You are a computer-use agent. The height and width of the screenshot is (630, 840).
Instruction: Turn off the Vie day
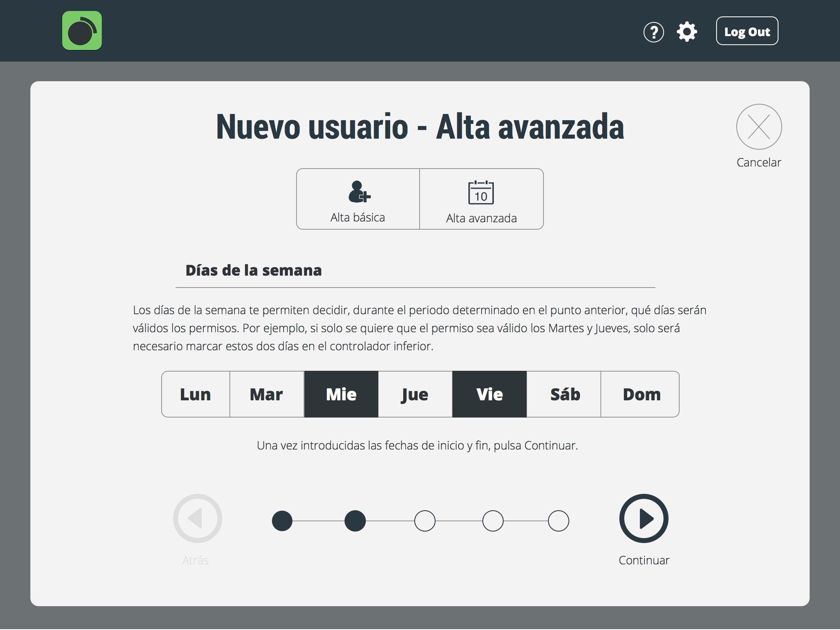(x=489, y=394)
